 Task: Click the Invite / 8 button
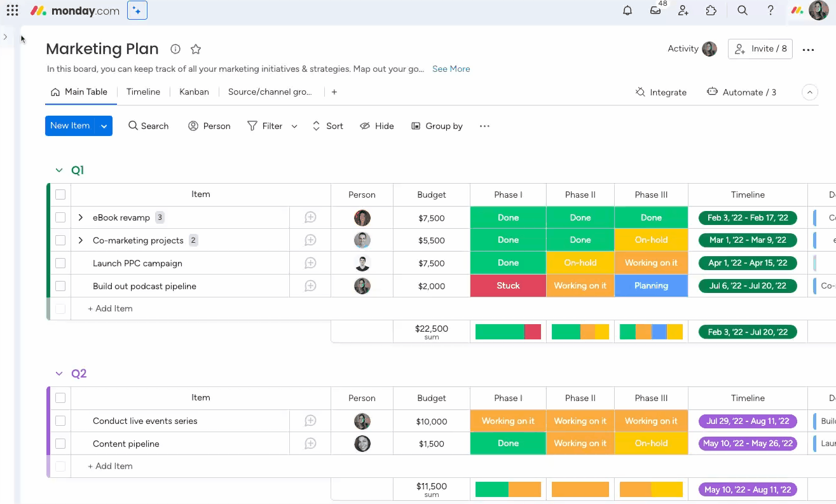click(760, 49)
